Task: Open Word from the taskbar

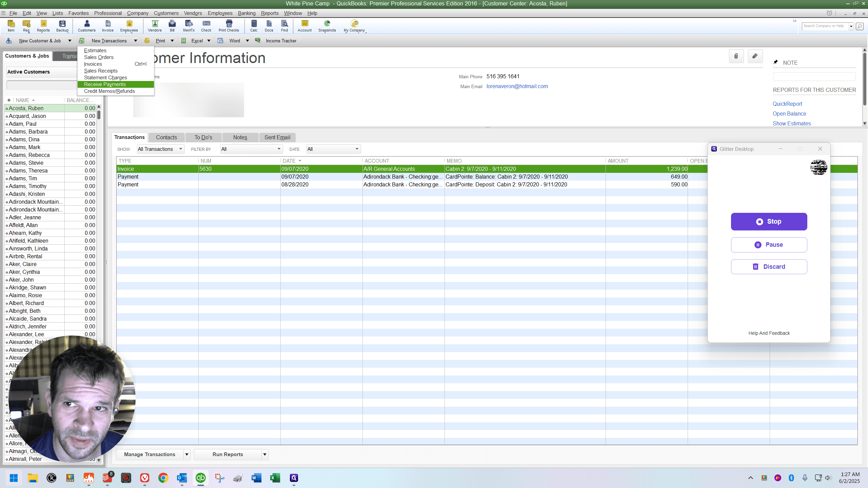Action: (257, 478)
